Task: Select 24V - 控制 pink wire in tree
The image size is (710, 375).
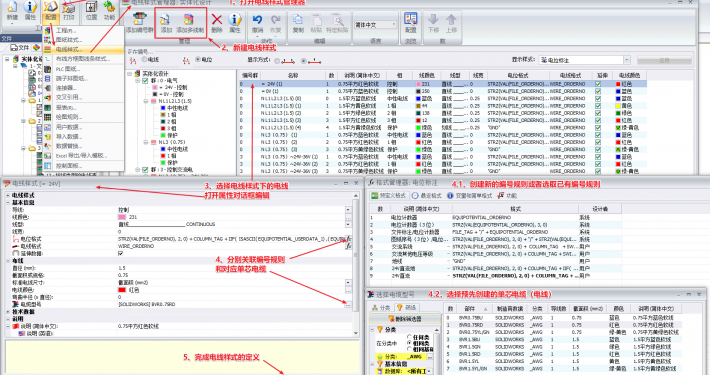Action: tap(169, 87)
